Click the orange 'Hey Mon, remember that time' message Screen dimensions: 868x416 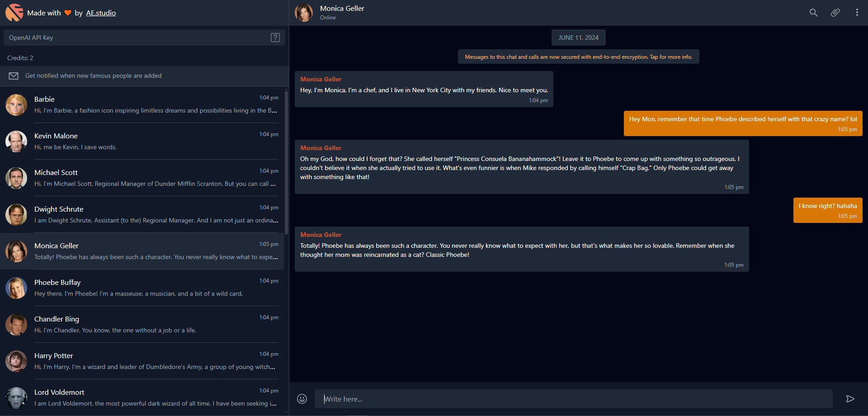(743, 123)
